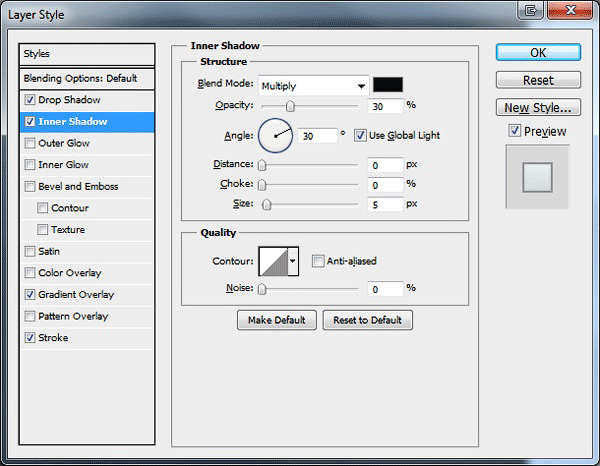
Task: Click the Angle dial control
Action: (x=276, y=135)
